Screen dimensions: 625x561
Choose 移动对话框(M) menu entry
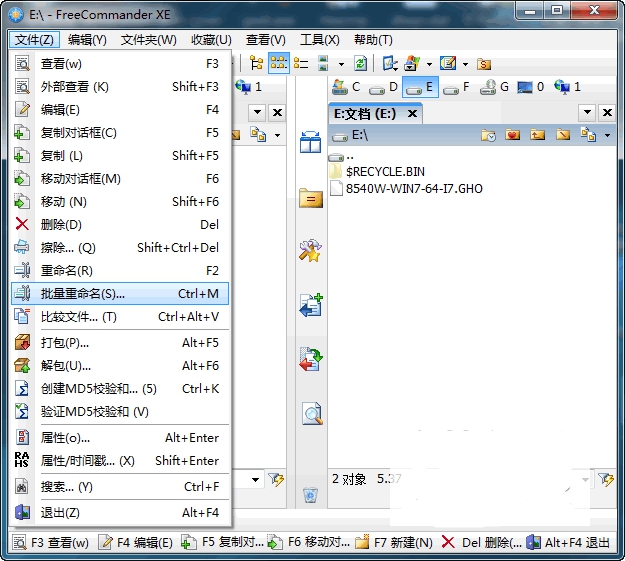click(x=120, y=179)
